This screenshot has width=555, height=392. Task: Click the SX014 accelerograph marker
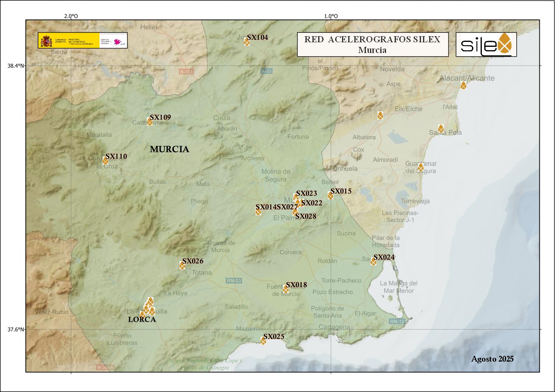click(258, 212)
